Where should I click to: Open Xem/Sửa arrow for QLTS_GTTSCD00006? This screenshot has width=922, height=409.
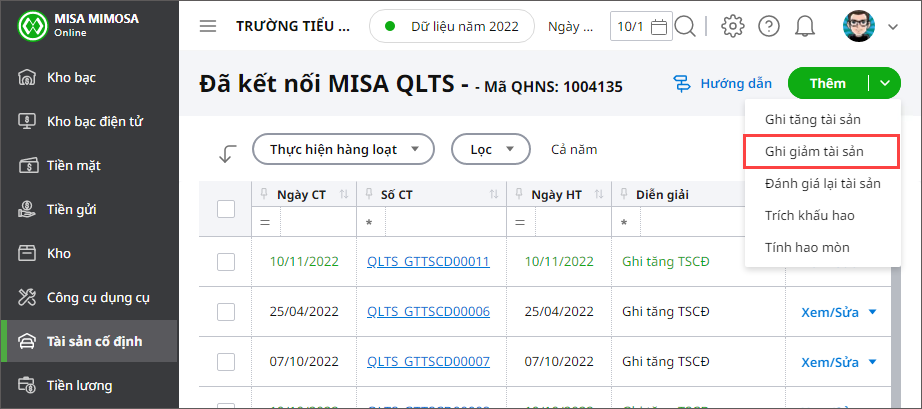pos(872,312)
